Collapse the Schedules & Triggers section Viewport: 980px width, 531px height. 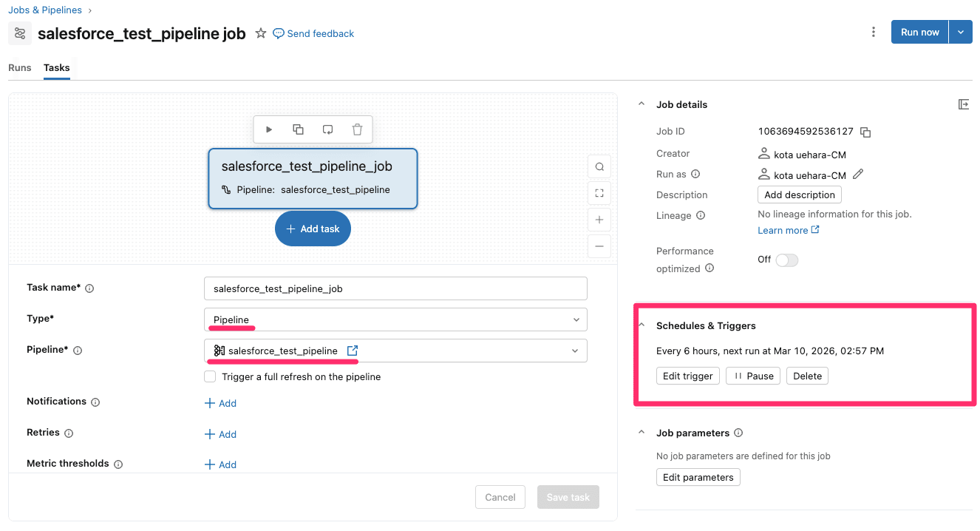click(x=641, y=325)
